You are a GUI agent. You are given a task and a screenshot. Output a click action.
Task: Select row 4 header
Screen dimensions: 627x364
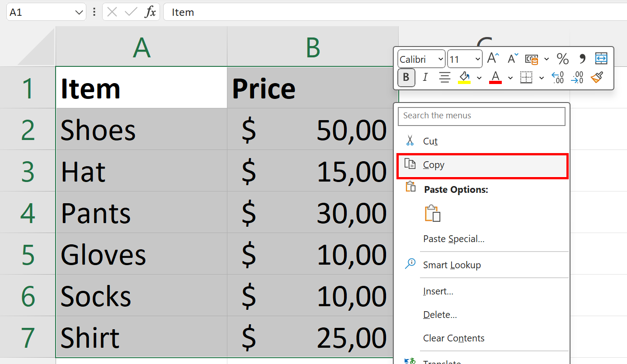click(x=28, y=212)
